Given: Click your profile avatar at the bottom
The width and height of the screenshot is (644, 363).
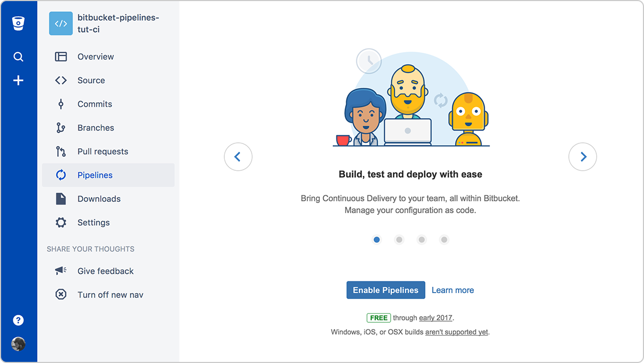Looking at the screenshot, I should click(x=18, y=344).
